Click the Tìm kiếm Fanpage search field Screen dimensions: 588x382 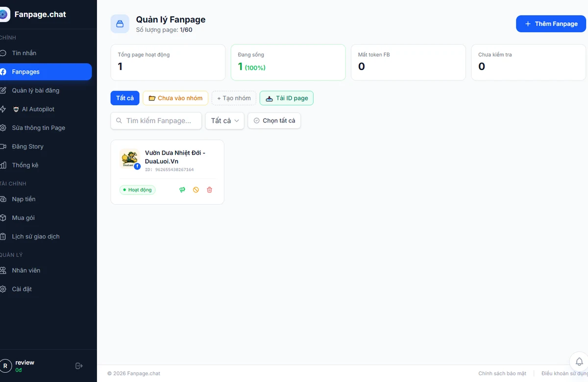tap(156, 120)
